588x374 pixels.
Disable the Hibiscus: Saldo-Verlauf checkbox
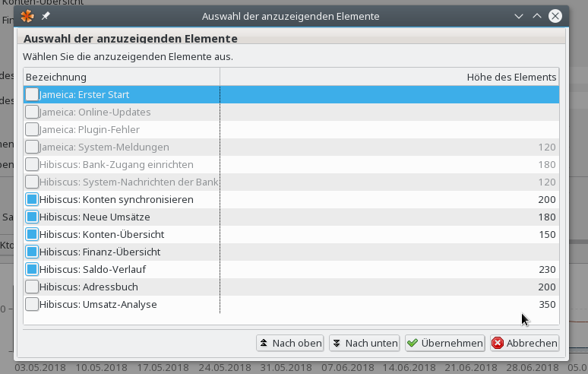point(32,269)
